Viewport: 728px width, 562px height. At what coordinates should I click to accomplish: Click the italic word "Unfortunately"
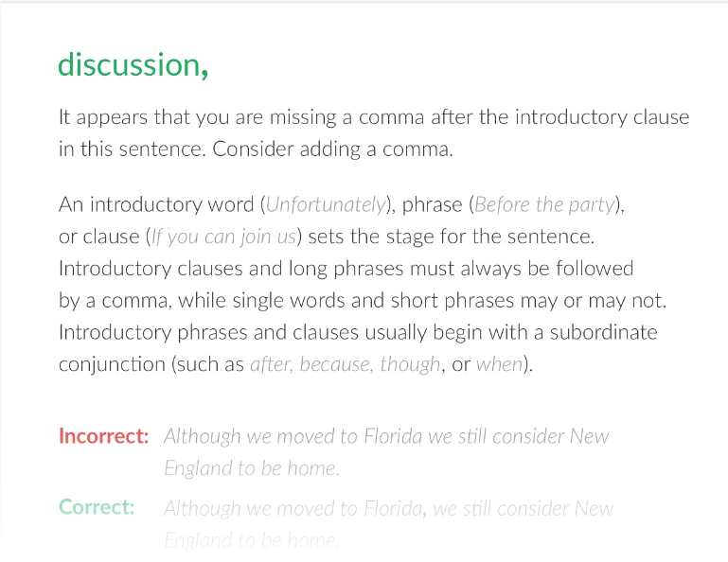[326, 204]
